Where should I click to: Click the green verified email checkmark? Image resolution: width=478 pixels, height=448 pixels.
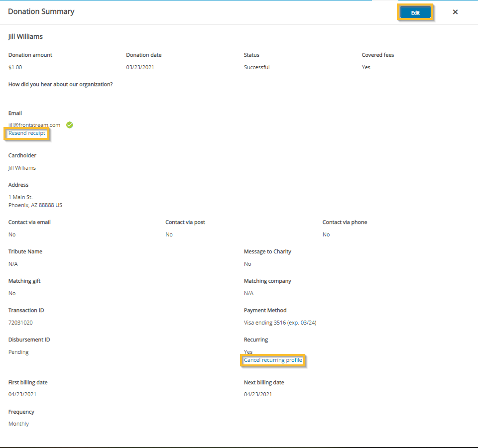pos(70,125)
